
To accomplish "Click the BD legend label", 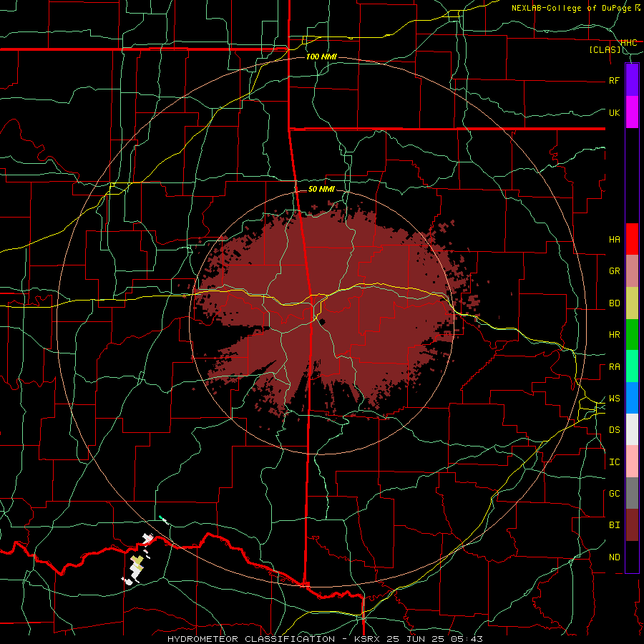I will pyautogui.click(x=614, y=303).
